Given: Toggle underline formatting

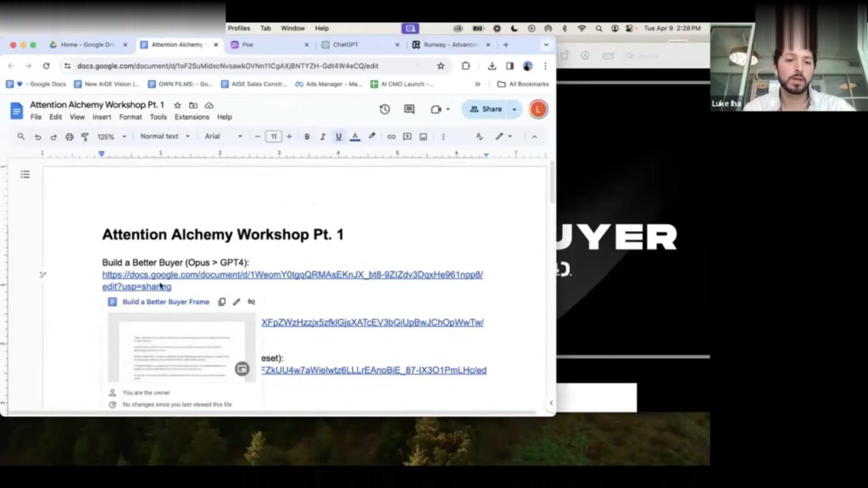Looking at the screenshot, I should 338,136.
